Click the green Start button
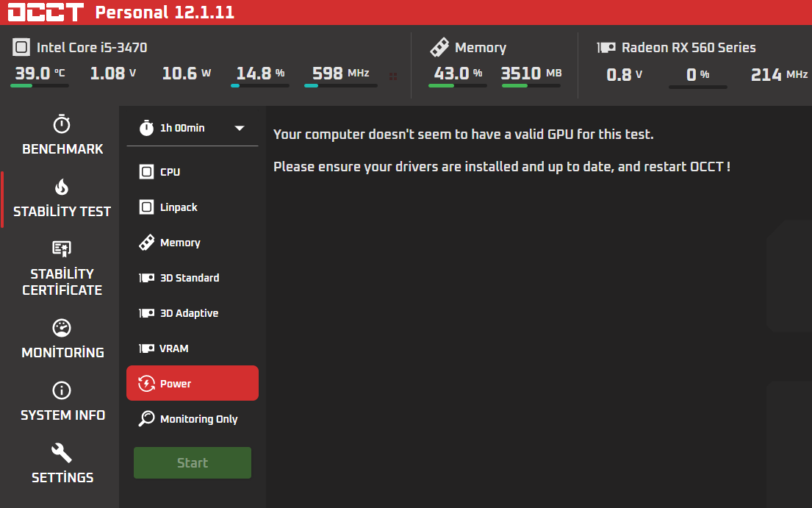The width and height of the screenshot is (812, 508). pos(192,462)
